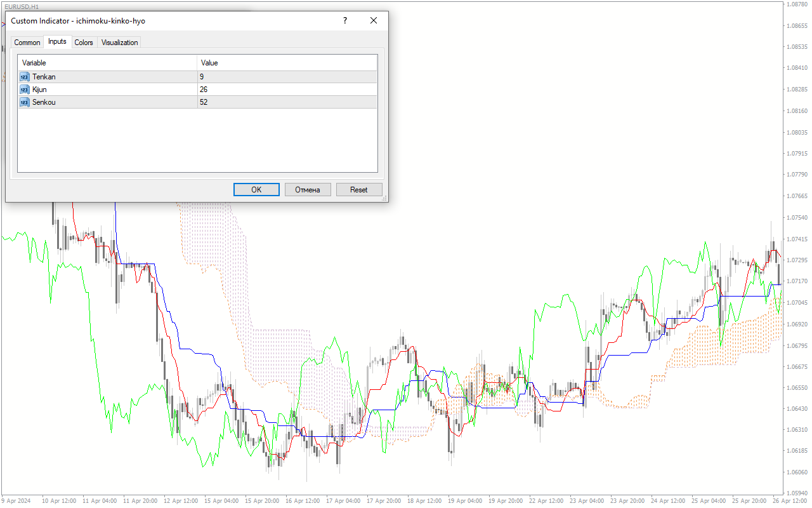The height and width of the screenshot is (508, 812).
Task: Switch to the Common tab
Action: 27,43
